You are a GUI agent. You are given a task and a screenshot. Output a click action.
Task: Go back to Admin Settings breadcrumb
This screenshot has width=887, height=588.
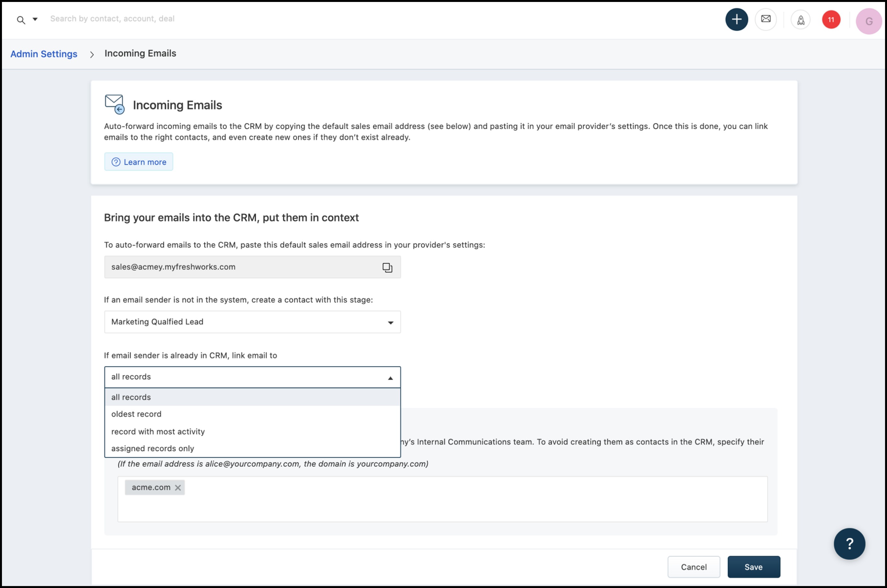click(44, 54)
